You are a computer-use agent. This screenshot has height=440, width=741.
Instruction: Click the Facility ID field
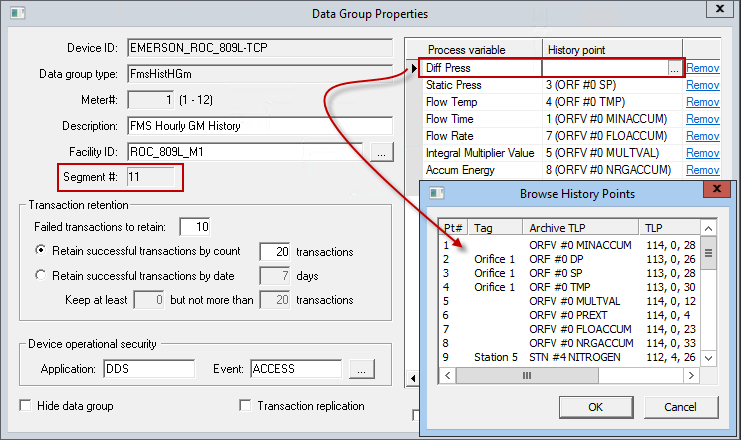(246, 152)
